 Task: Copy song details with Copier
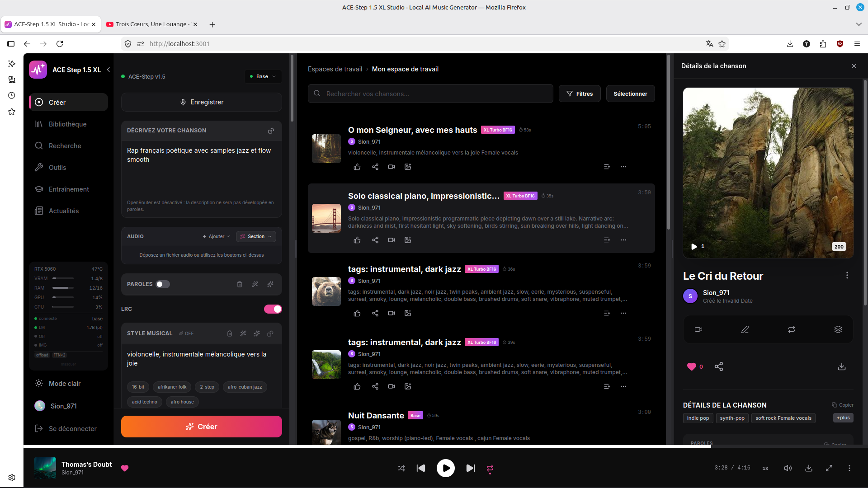click(843, 405)
